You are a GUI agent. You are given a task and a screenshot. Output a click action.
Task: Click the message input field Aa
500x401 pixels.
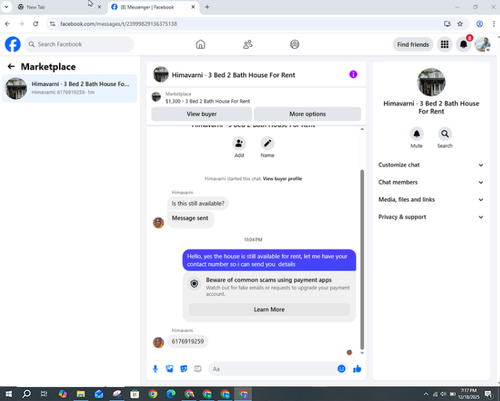click(273, 369)
